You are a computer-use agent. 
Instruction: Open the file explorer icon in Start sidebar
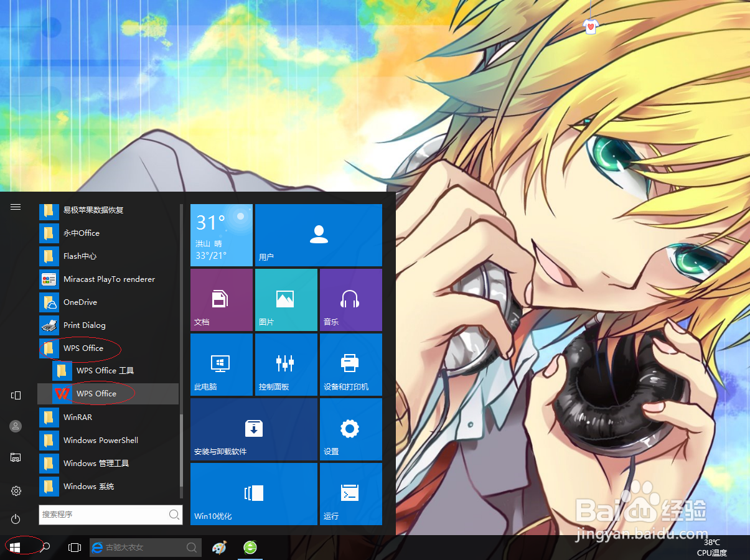[x=16, y=457]
